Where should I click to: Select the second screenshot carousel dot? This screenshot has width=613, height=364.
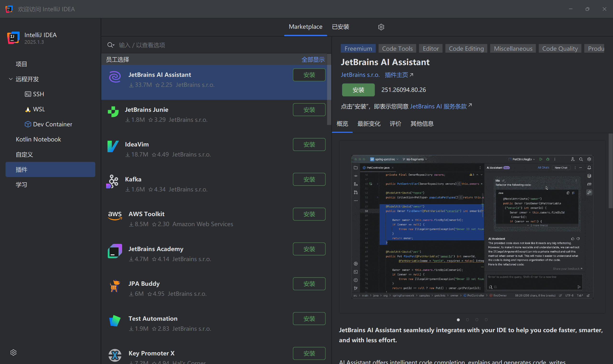pos(467,319)
